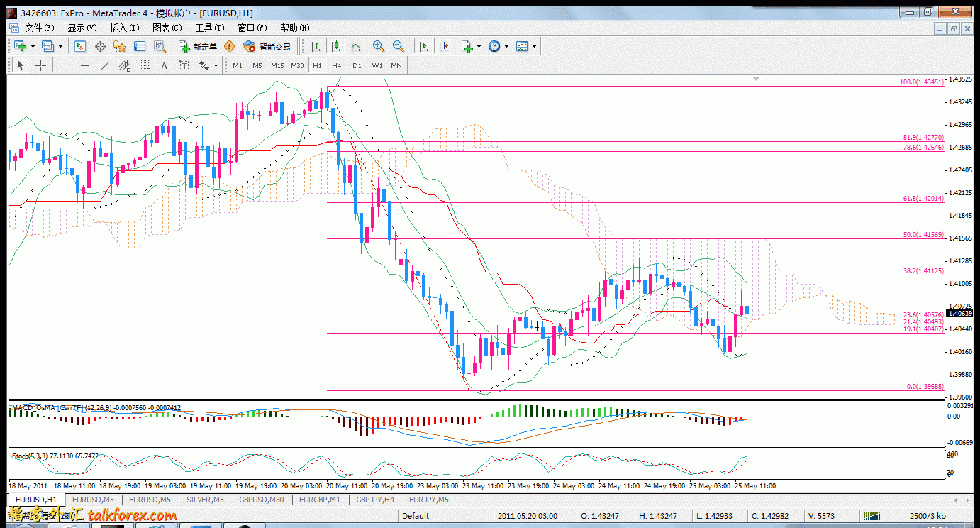Open the Indicators list icon

467,46
